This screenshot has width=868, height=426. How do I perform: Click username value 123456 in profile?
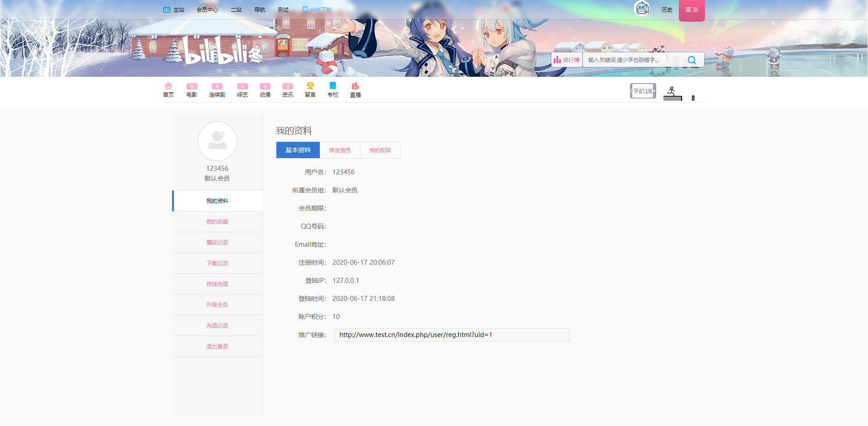(344, 172)
